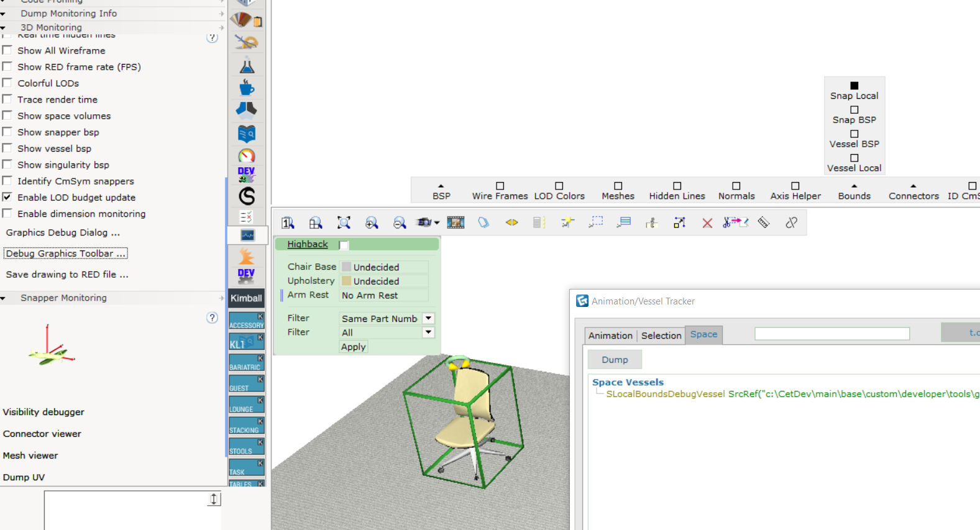
Task: Select the monitoring graph icon in the sidebar
Action: pos(247,235)
